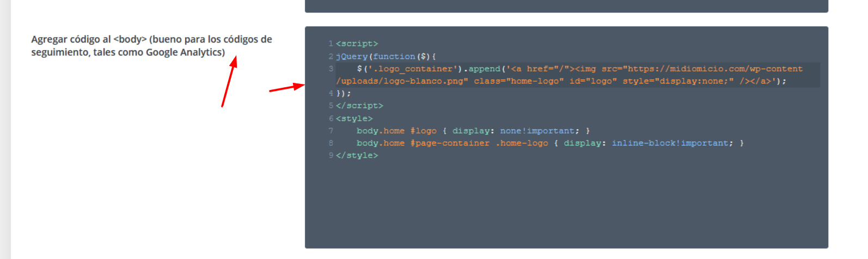Click line number 9 in the gutter
Image resolution: width=868 pixels, height=259 pixels.
point(331,155)
